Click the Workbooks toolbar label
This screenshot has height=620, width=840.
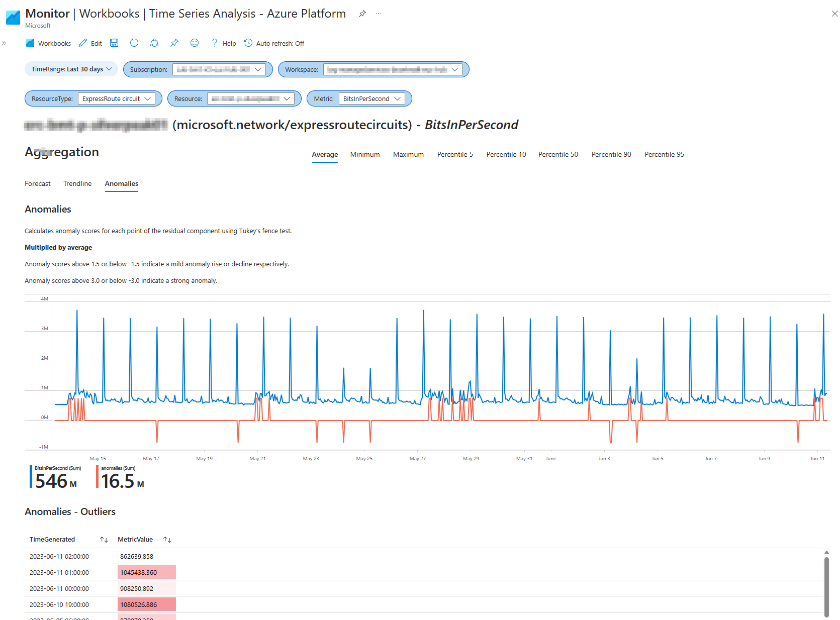[x=54, y=43]
